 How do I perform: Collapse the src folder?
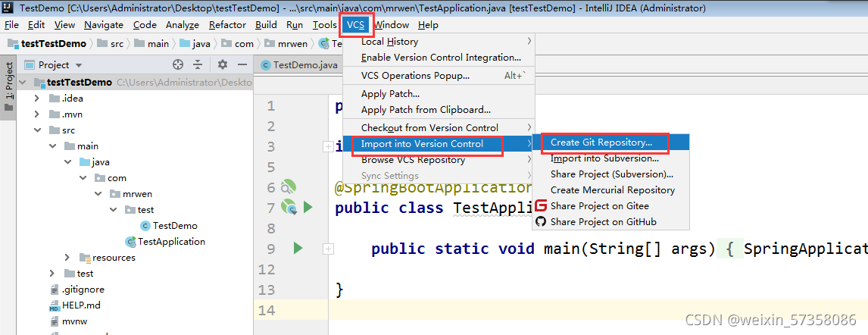[x=37, y=130]
